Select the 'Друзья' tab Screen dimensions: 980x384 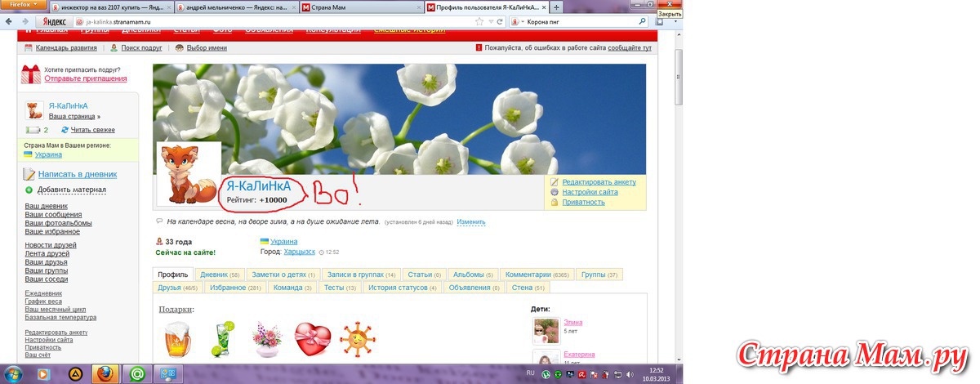point(177,288)
